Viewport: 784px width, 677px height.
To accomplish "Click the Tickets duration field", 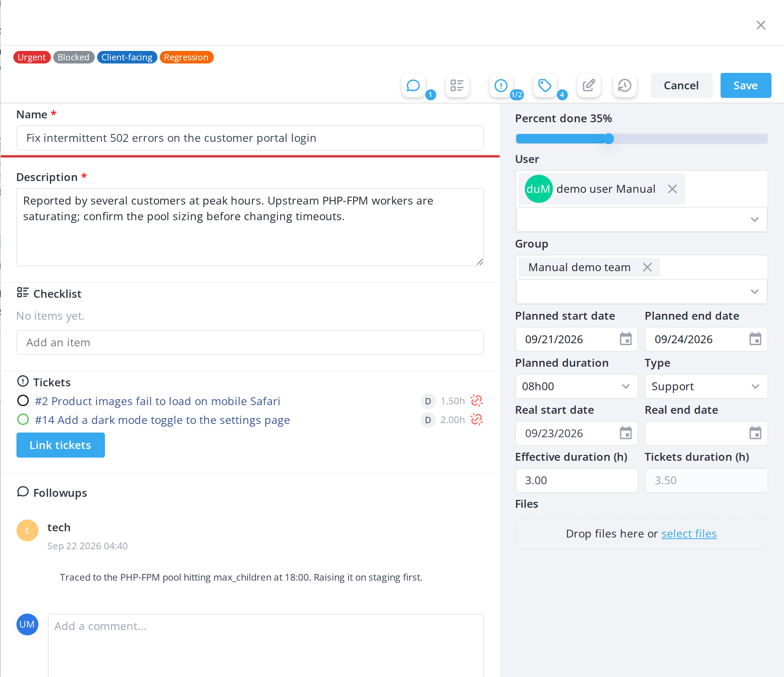I will 706,480.
